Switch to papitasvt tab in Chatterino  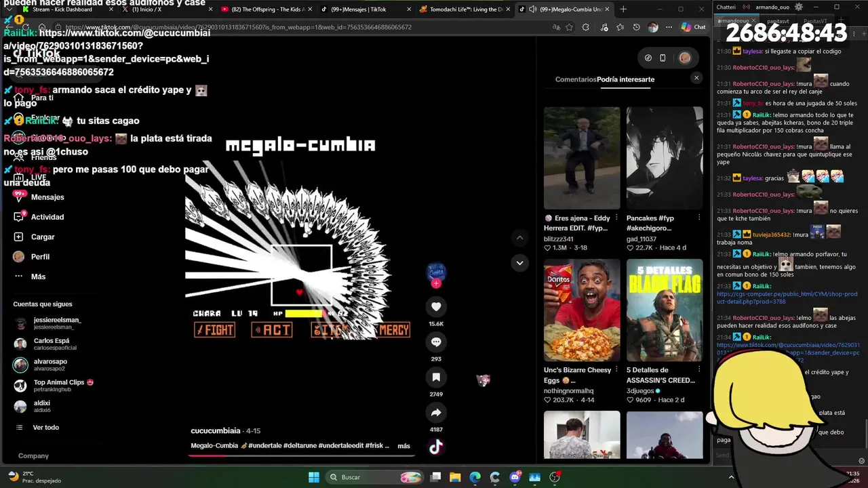click(778, 21)
